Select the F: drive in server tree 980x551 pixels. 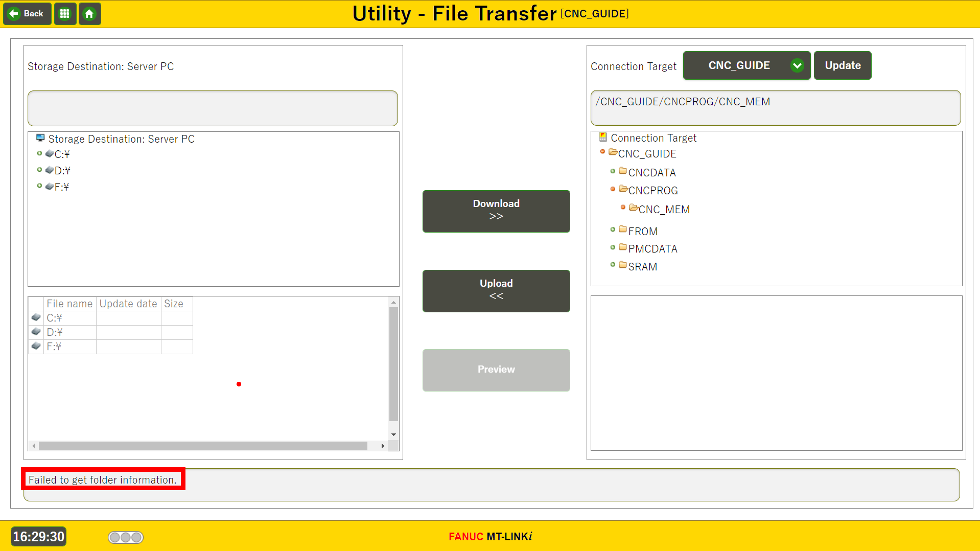click(61, 187)
